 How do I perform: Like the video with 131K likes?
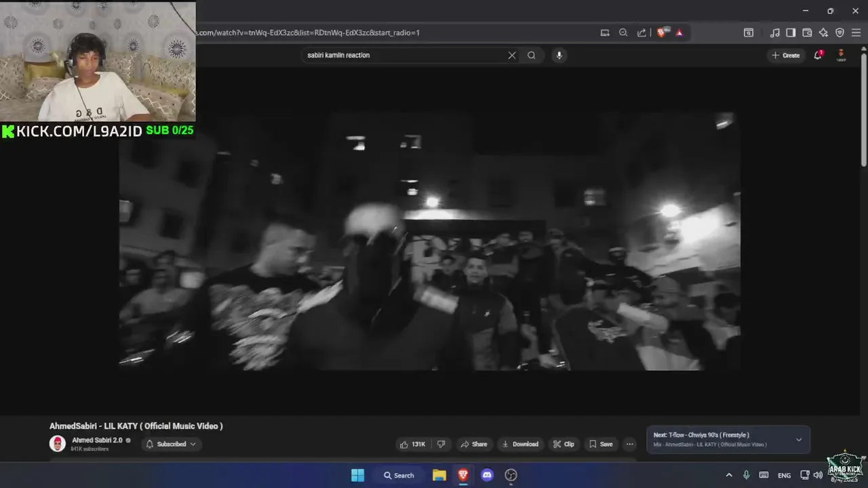[x=412, y=444]
